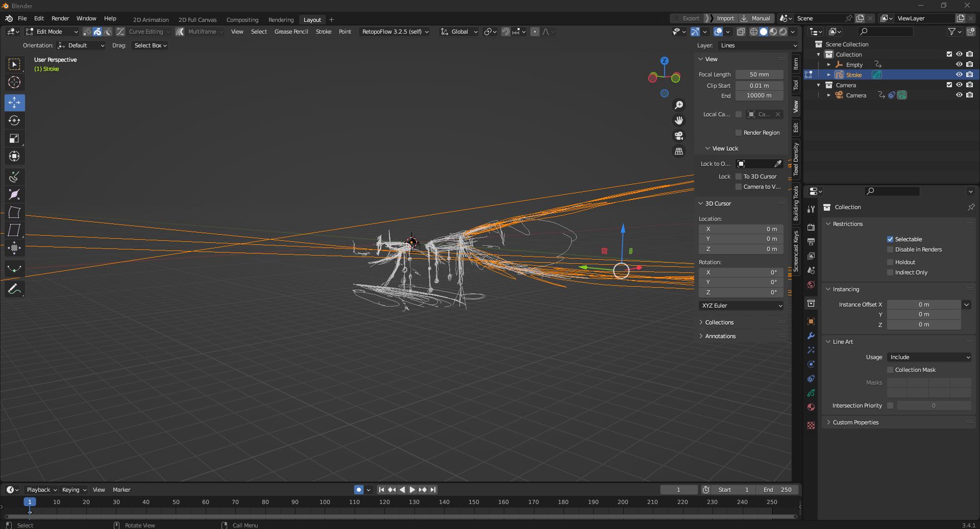Switch to the Compositing workspace tab
This screenshot has width=980, height=529.
click(x=242, y=20)
